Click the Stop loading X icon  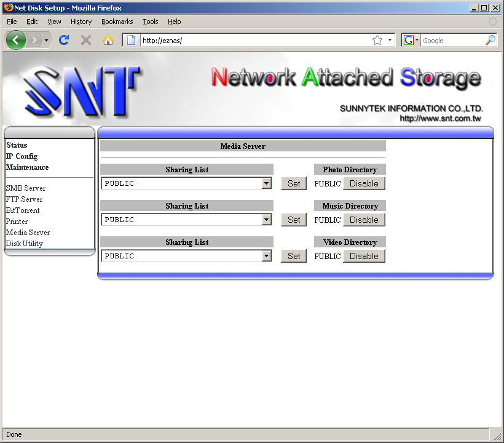tap(86, 40)
